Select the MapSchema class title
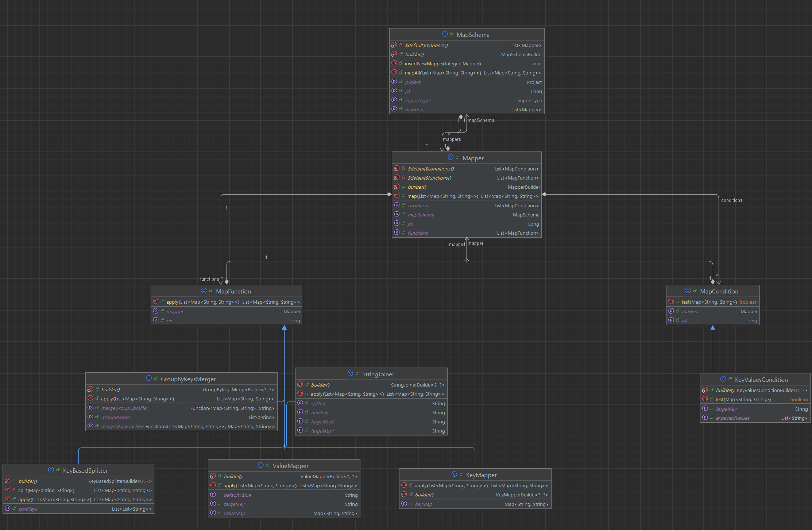Viewport: 812px width, 530px height. 473,35
